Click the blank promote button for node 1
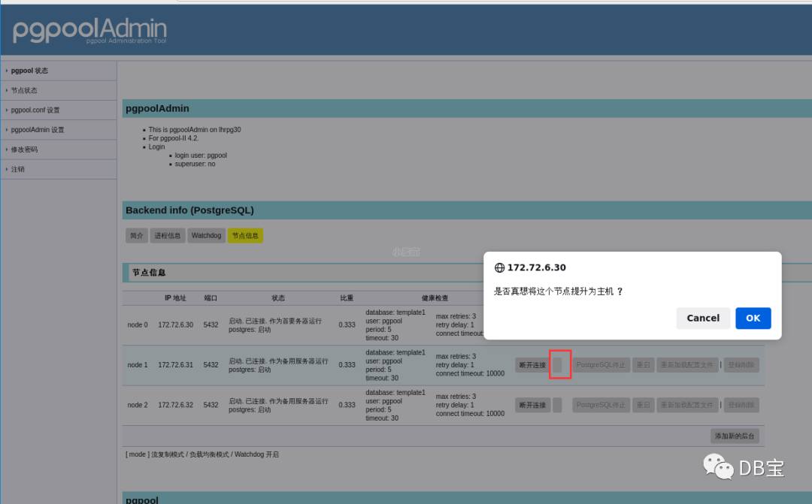 [x=557, y=365]
